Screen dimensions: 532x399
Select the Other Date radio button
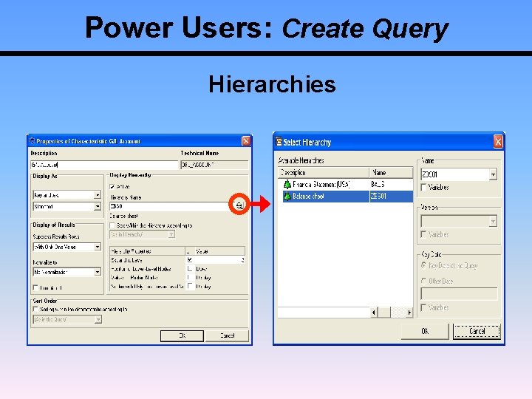click(424, 281)
